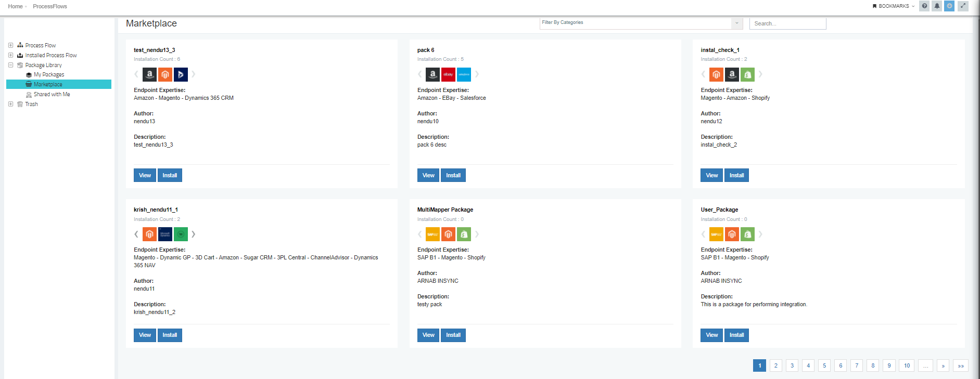
Task: Click the SAP B1 icon in MultiMapper Package
Action: point(432,234)
